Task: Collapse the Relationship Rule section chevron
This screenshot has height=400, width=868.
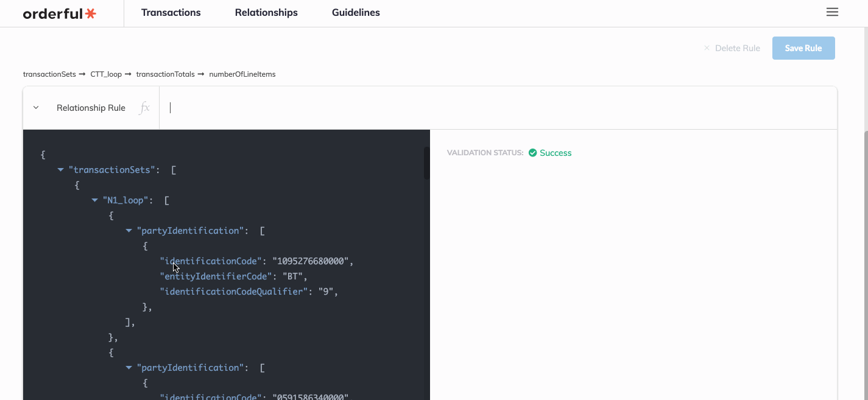Action: pyautogui.click(x=35, y=107)
